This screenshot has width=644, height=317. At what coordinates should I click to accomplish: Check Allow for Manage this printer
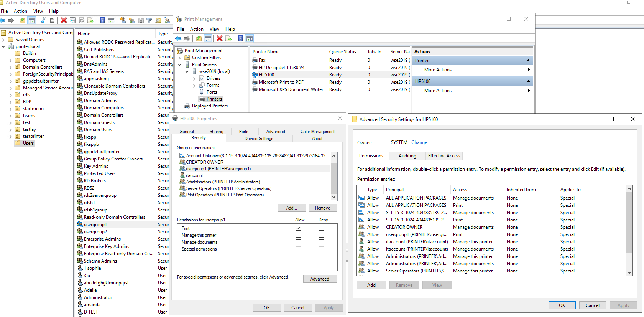(298, 235)
